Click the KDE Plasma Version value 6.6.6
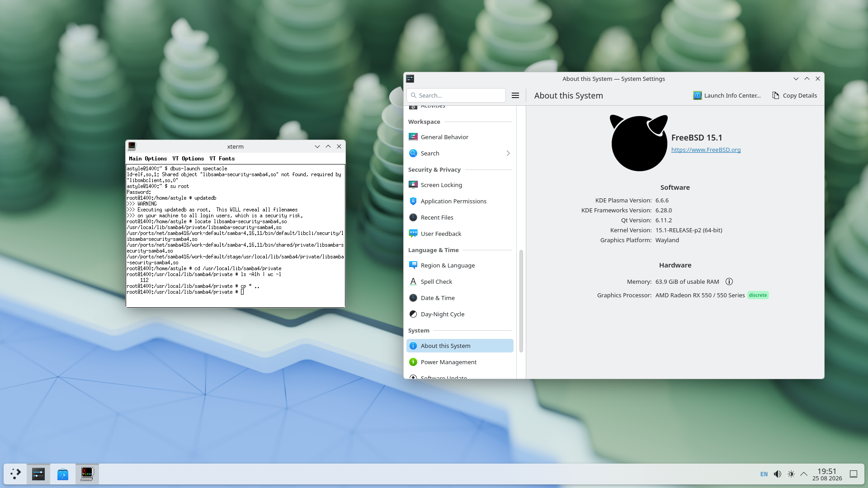Image resolution: width=868 pixels, height=488 pixels. pos(662,200)
